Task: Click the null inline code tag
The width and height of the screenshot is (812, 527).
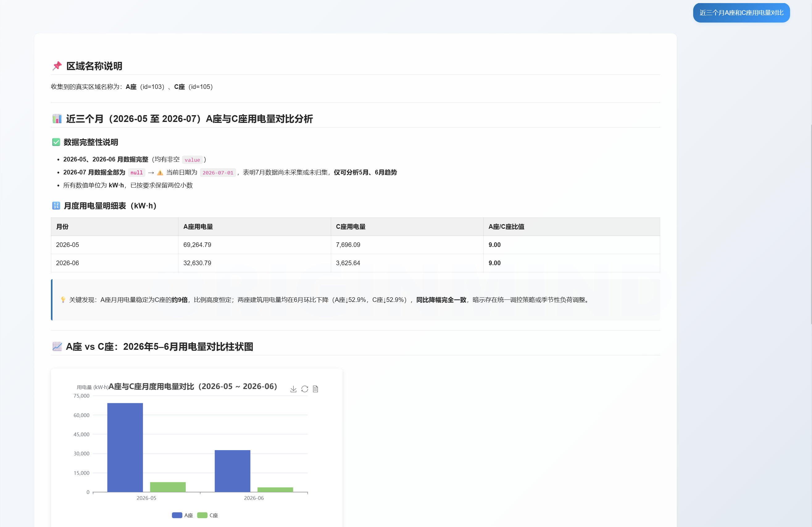Action: click(x=136, y=173)
